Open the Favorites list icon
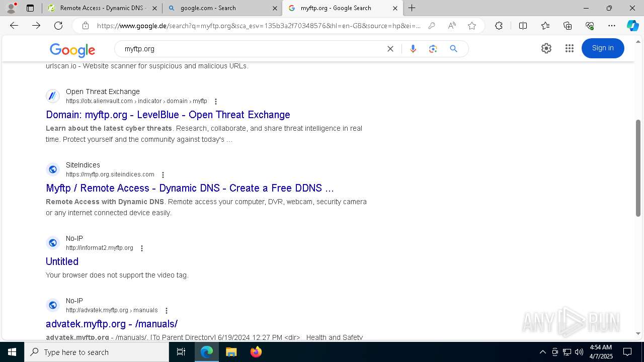644x362 pixels. (545, 26)
